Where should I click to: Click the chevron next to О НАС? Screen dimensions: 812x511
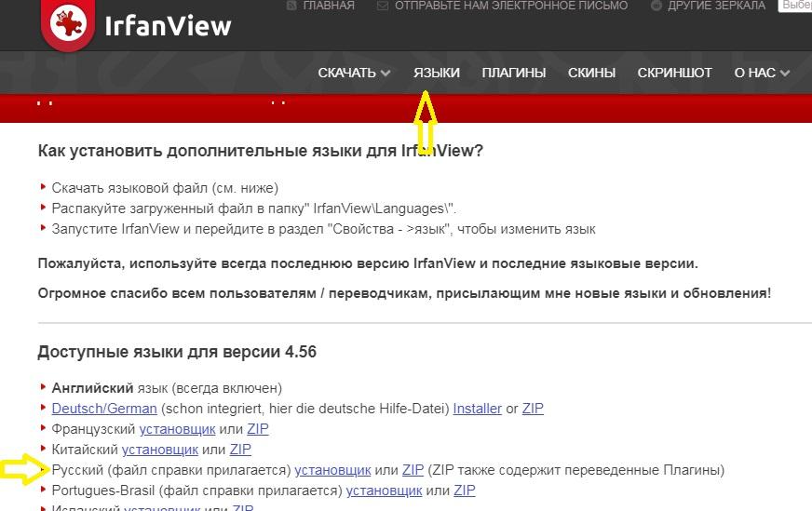click(785, 74)
